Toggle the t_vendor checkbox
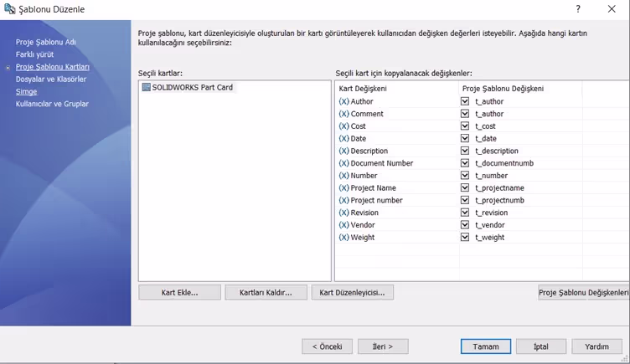Image resolution: width=630 pixels, height=364 pixels. pos(465,225)
